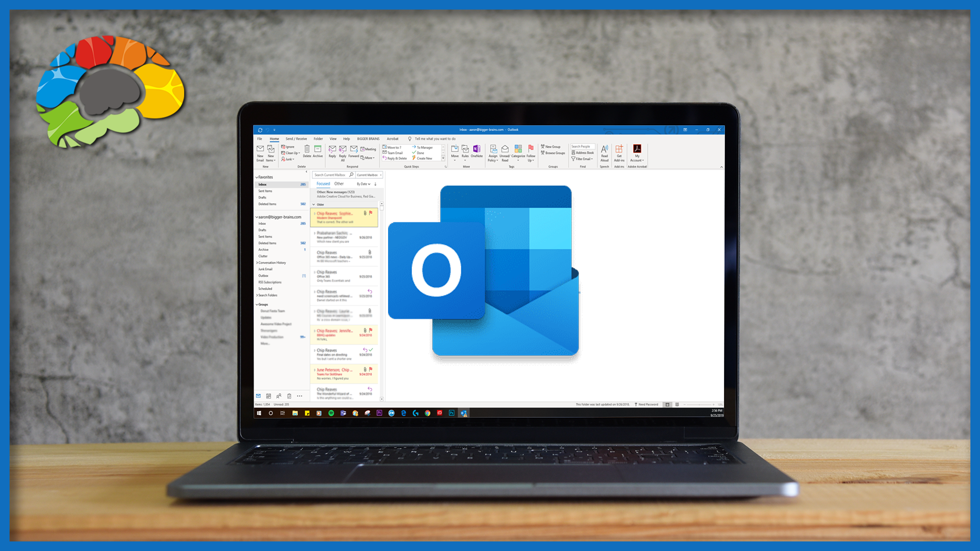Open the View ribbon tab
The image size is (980, 551).
click(x=333, y=139)
